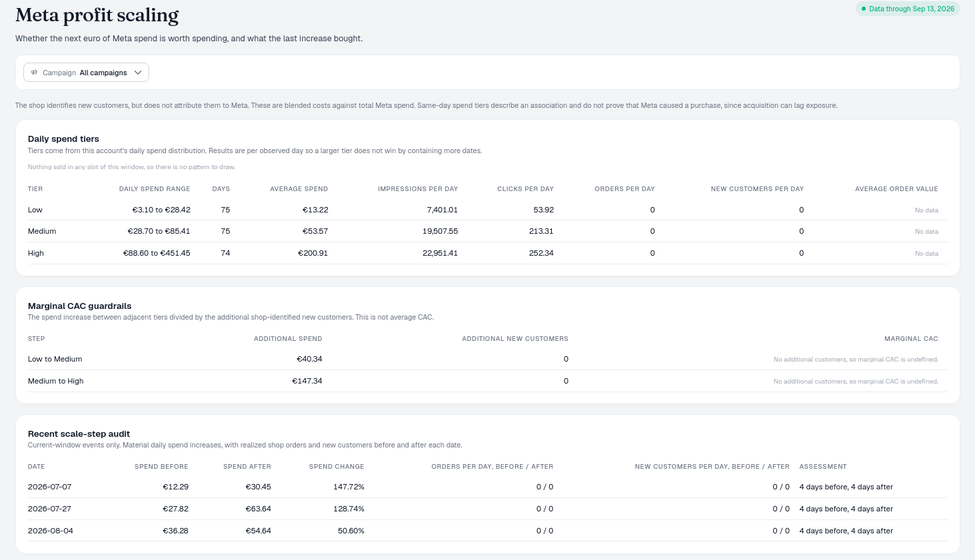975x560 pixels.
Task: Click the spend range '€28.70 to €85.41'
Action: (159, 232)
